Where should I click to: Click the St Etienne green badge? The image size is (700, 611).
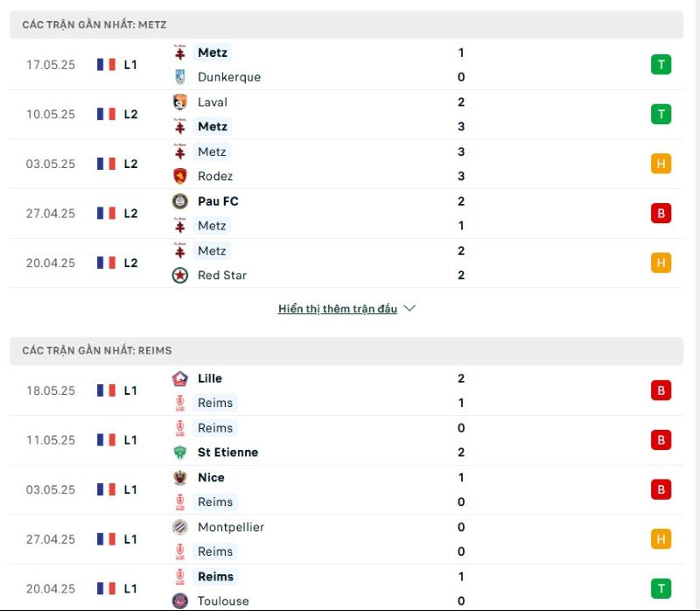tap(180, 453)
